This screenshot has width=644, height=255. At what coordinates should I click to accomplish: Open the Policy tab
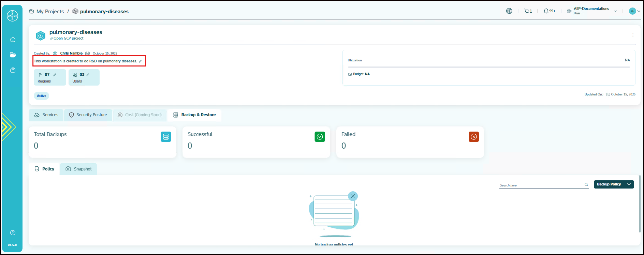(45, 169)
